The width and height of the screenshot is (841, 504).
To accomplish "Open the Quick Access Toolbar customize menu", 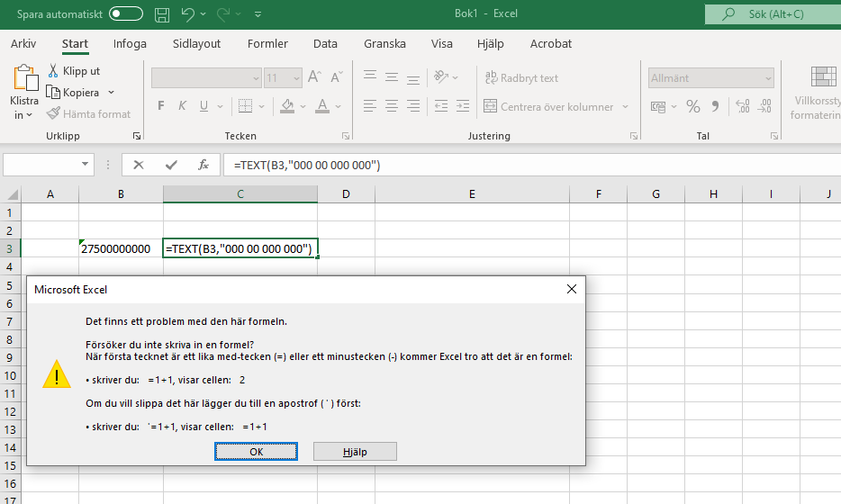I will 258,14.
